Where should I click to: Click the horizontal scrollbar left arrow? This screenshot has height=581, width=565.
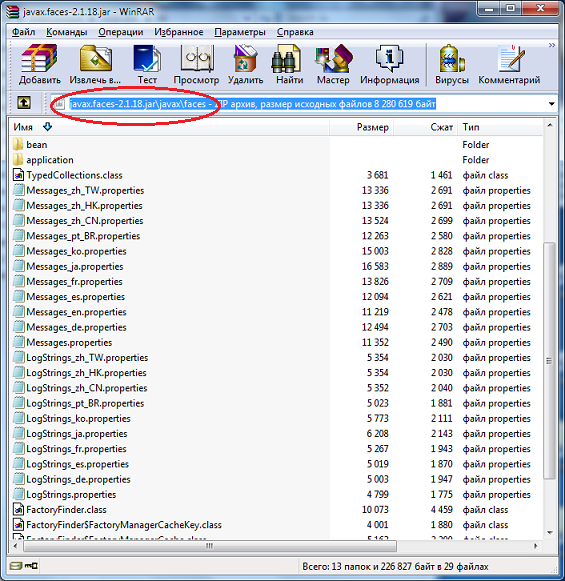(15, 546)
